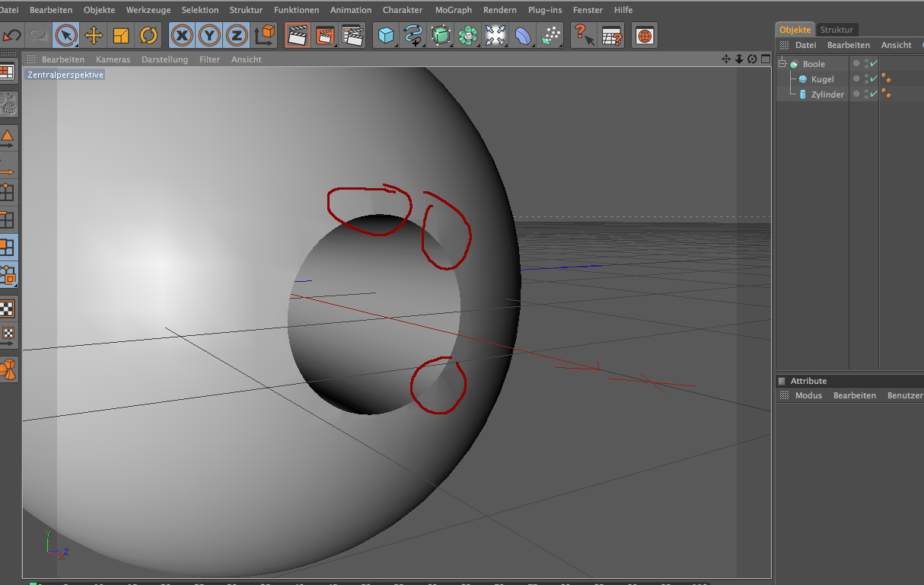Toggle Zylinder visibility dots
The height and width of the screenshot is (585, 924).
click(x=866, y=94)
